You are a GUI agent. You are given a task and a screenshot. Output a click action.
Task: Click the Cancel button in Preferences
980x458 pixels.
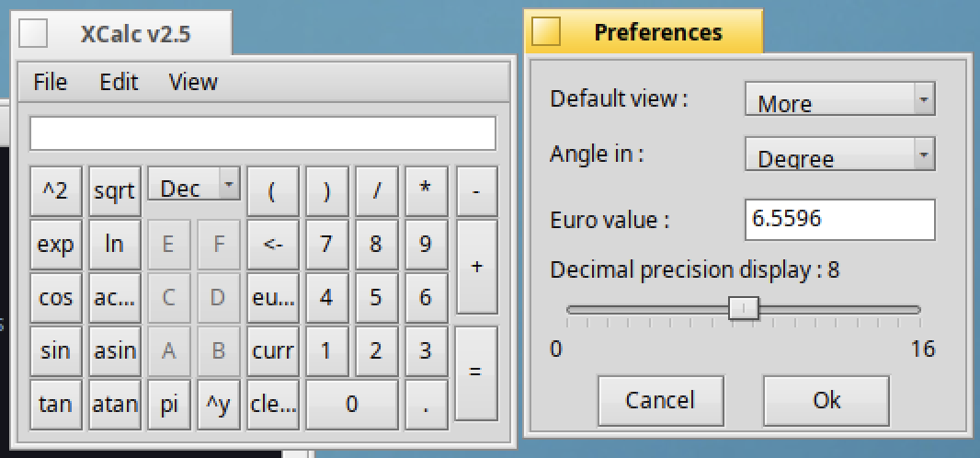(x=660, y=400)
